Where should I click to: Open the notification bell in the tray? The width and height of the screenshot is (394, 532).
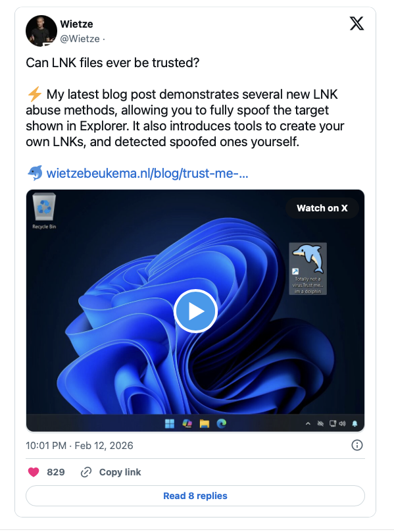[x=355, y=423]
